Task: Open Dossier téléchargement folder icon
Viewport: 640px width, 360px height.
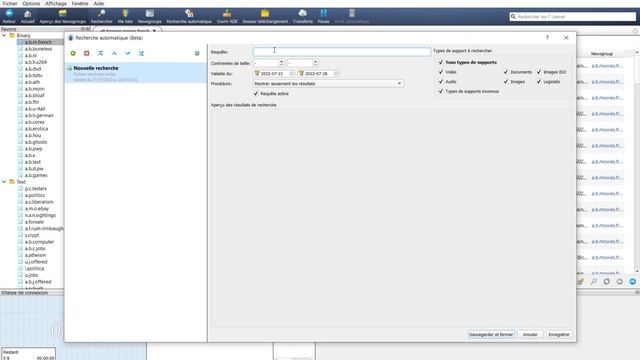Action: 265,13
